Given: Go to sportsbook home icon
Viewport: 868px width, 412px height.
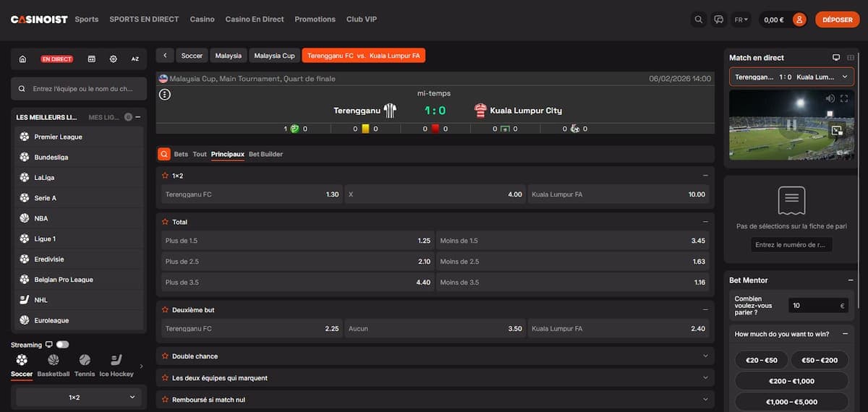Looking at the screenshot, I should [x=23, y=59].
